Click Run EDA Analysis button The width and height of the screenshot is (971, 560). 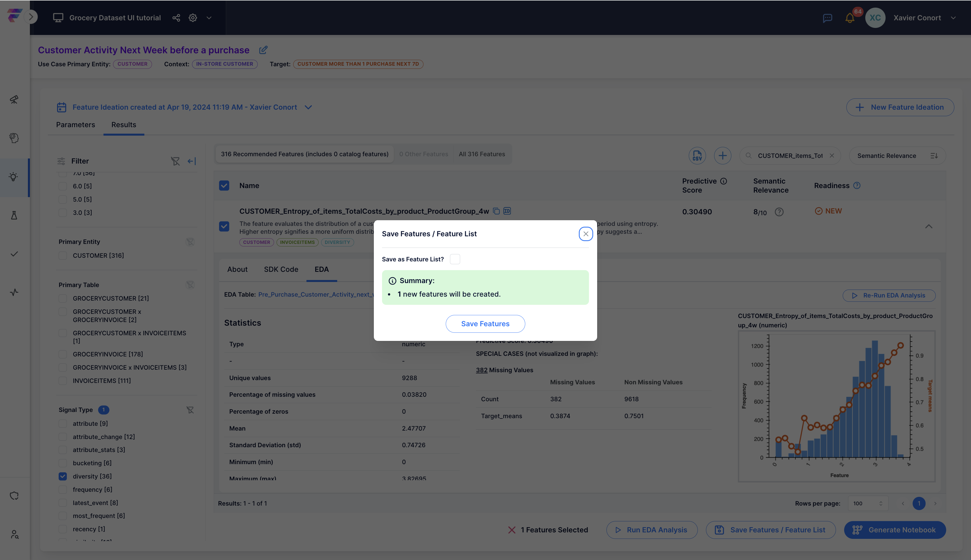coord(652,530)
